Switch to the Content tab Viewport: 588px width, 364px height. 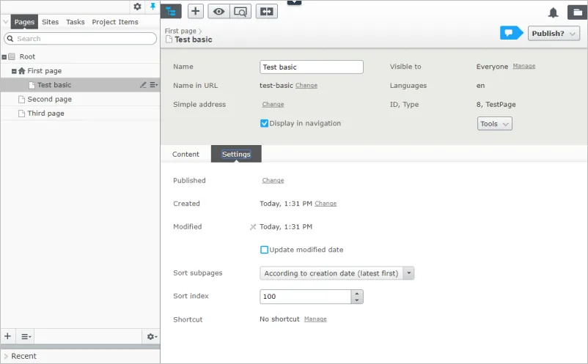[x=185, y=155]
